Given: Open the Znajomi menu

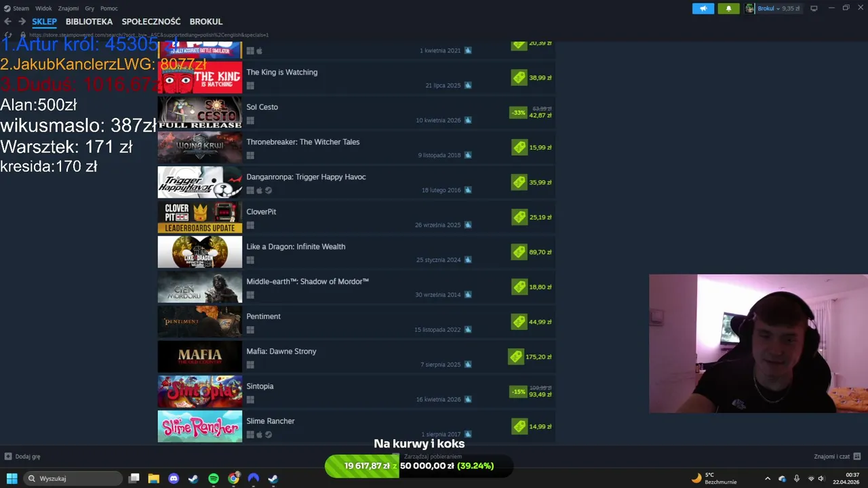Looking at the screenshot, I should pos(68,8).
